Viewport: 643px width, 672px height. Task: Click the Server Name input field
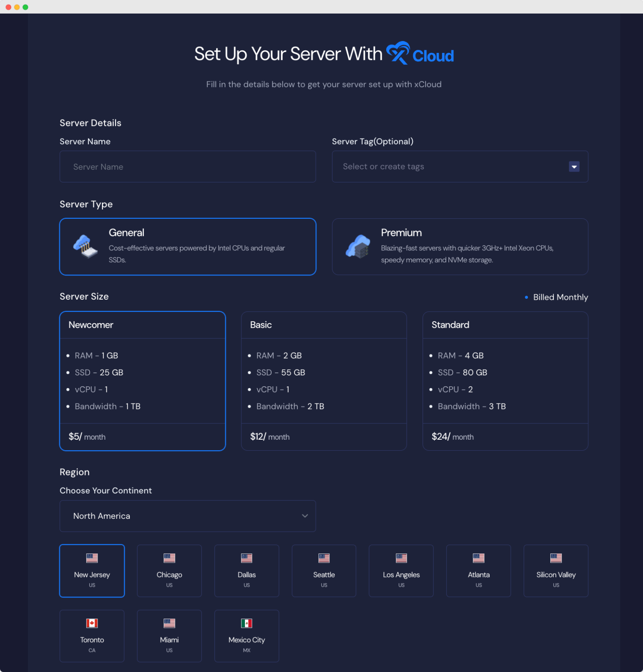187,167
